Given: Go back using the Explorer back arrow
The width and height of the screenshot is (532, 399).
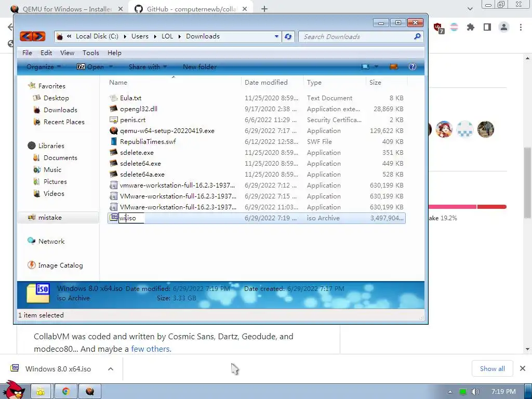Looking at the screenshot, I should pyautogui.click(x=26, y=36).
